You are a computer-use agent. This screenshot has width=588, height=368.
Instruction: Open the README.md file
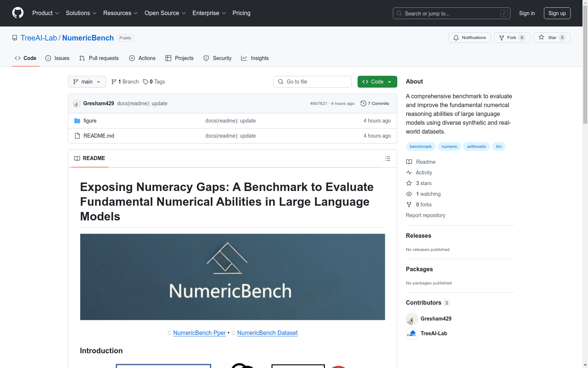tap(99, 136)
